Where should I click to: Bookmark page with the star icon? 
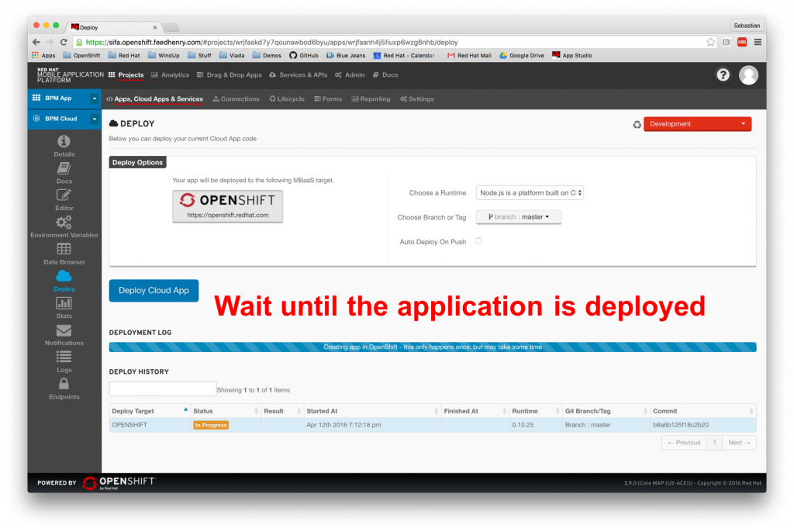711,42
